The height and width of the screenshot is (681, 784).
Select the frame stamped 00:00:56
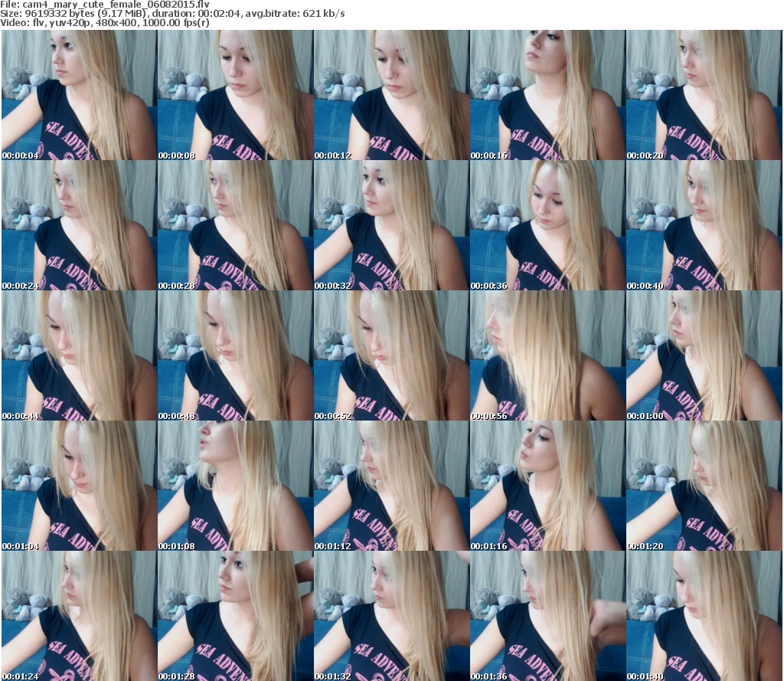[547, 355]
